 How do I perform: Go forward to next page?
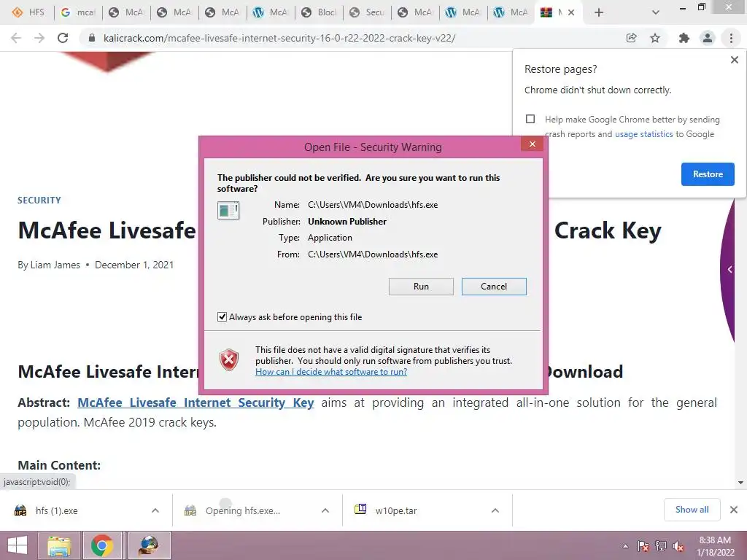(39, 38)
